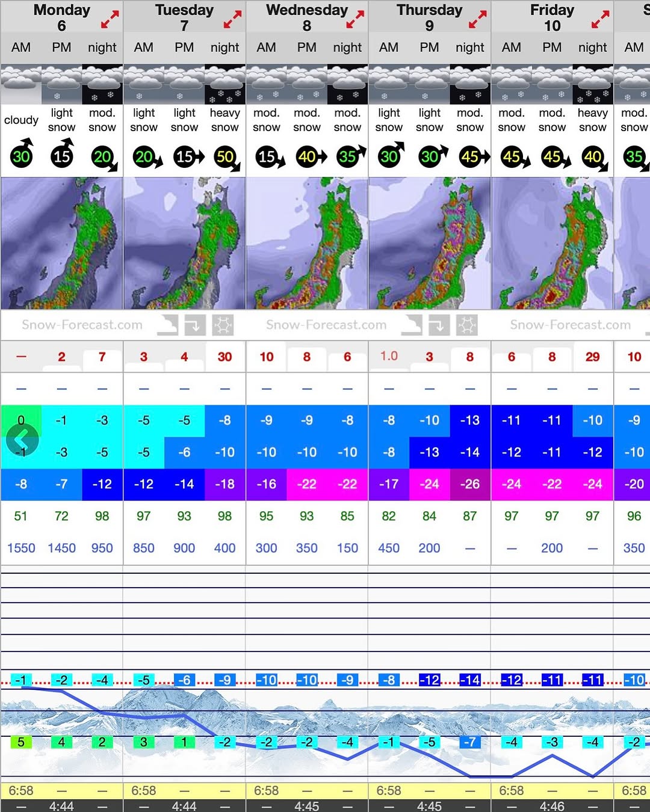This screenshot has height=812, width=650.
Task: Select the Monday 6 day header
Action: [62, 17]
